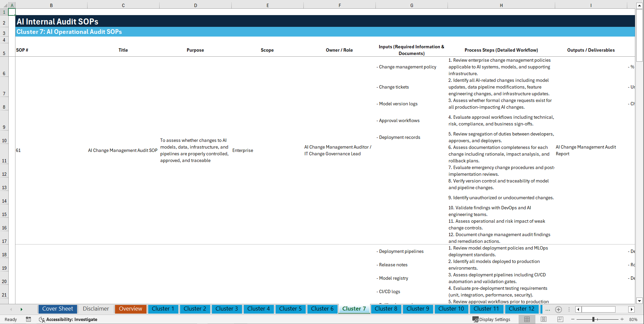Click the vertical scrollbar thumb
Screen dimensions: 644x324
coord(639,35)
